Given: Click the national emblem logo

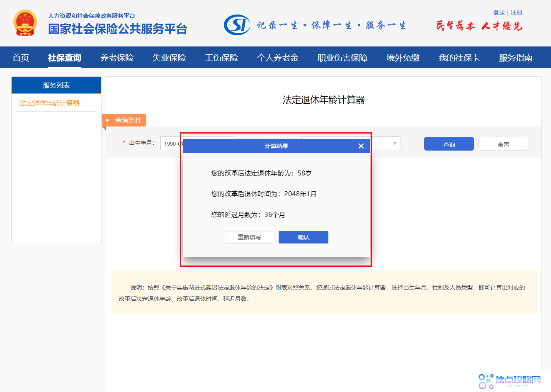Looking at the screenshot, I should point(25,23).
